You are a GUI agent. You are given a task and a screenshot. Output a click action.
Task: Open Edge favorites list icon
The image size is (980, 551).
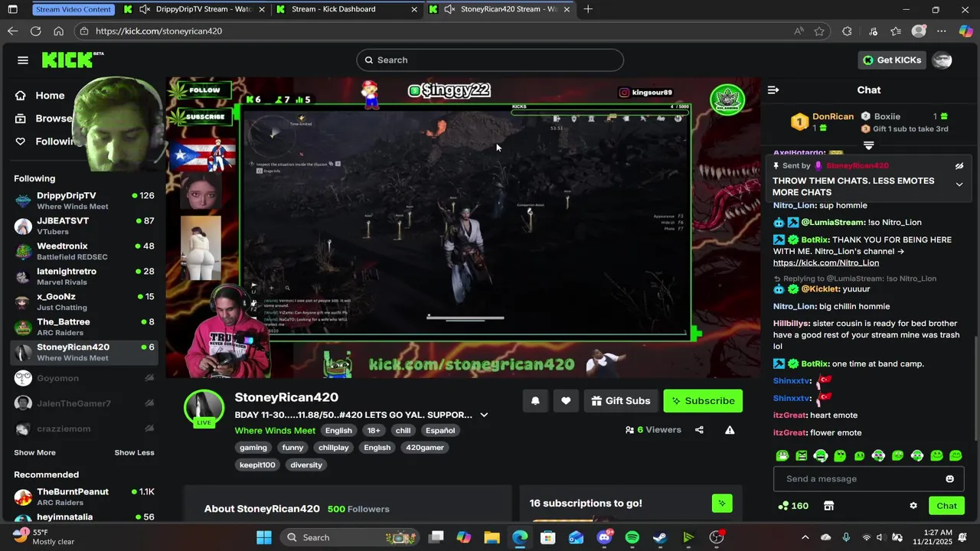point(896,31)
